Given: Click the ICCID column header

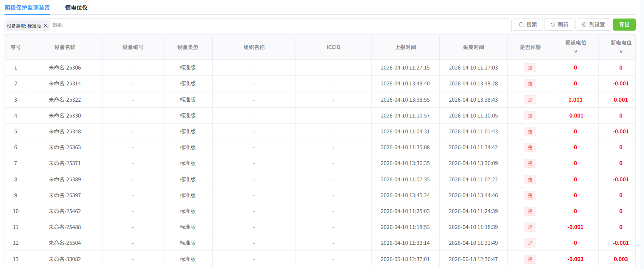Looking at the screenshot, I should pyautogui.click(x=333, y=47).
